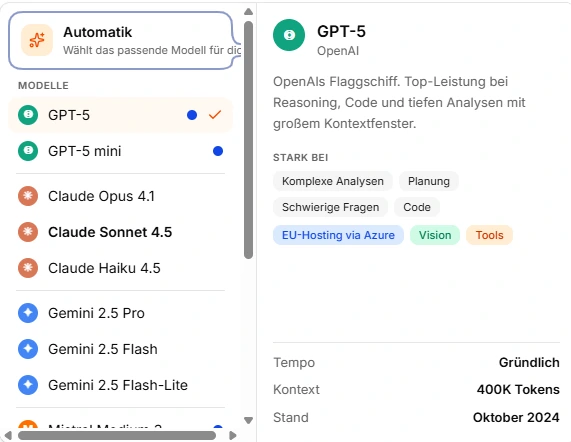Click the Oktober 2024 value
Screen dimensions: 571x442
point(516,417)
